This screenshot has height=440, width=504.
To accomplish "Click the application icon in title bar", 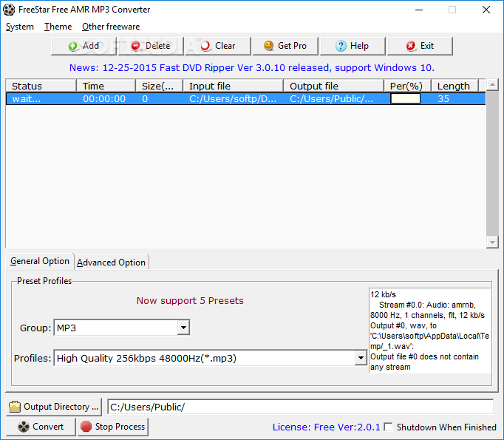I will point(9,10).
